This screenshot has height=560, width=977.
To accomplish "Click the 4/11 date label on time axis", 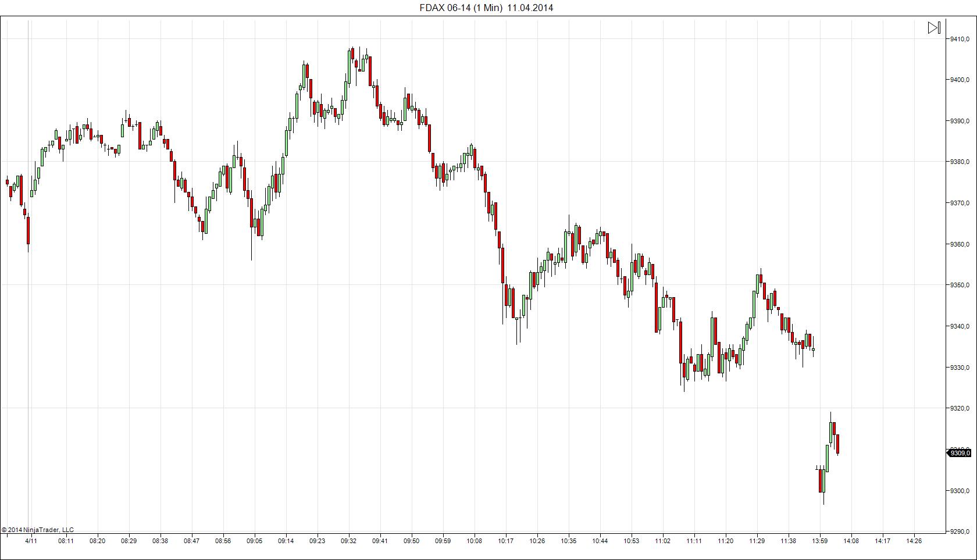I will point(31,541).
